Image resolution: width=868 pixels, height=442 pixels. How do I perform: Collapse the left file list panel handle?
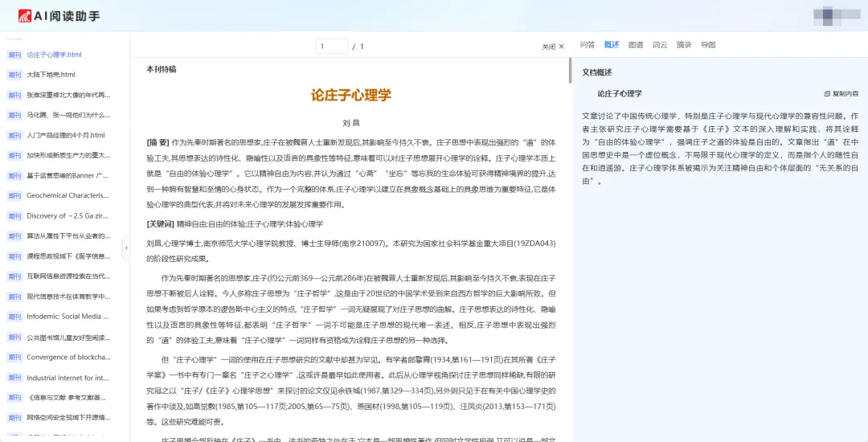point(125,248)
